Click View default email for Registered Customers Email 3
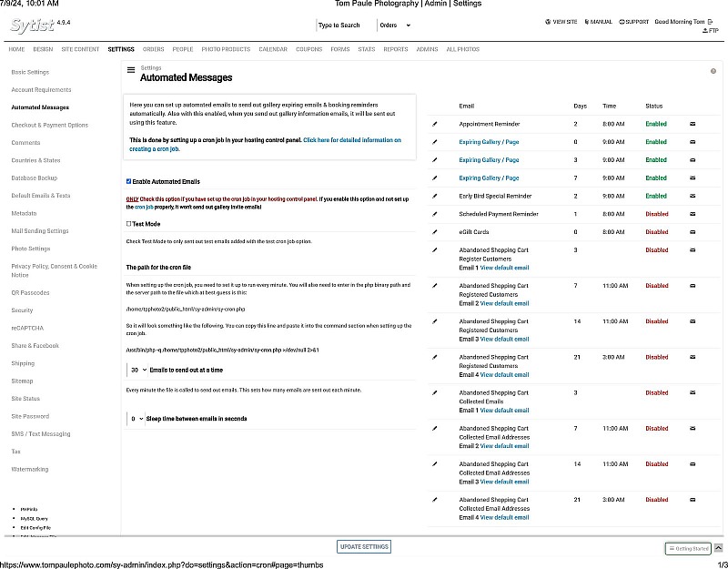Image resolution: width=728 pixels, height=569 pixels. pyautogui.click(x=504, y=339)
